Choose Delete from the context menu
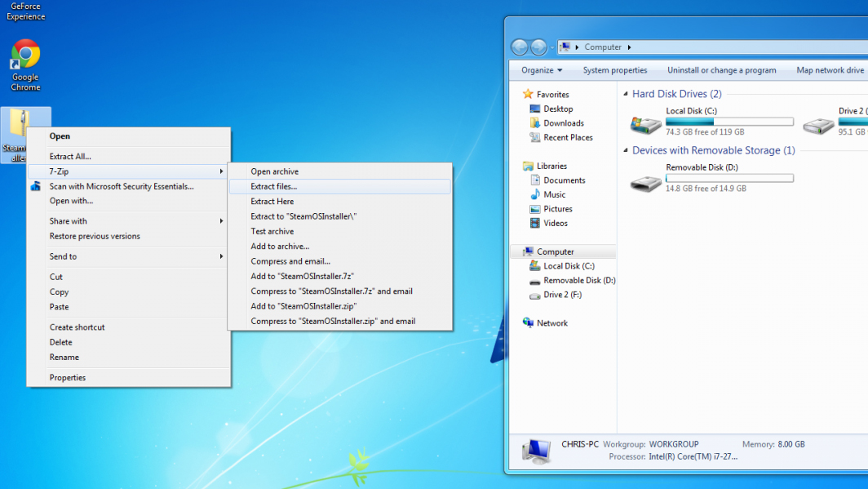Image resolution: width=868 pixels, height=489 pixels. coord(128,342)
